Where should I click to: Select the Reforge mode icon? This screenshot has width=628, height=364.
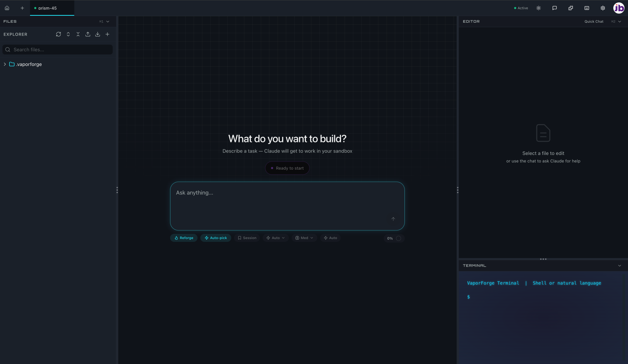tap(176, 238)
